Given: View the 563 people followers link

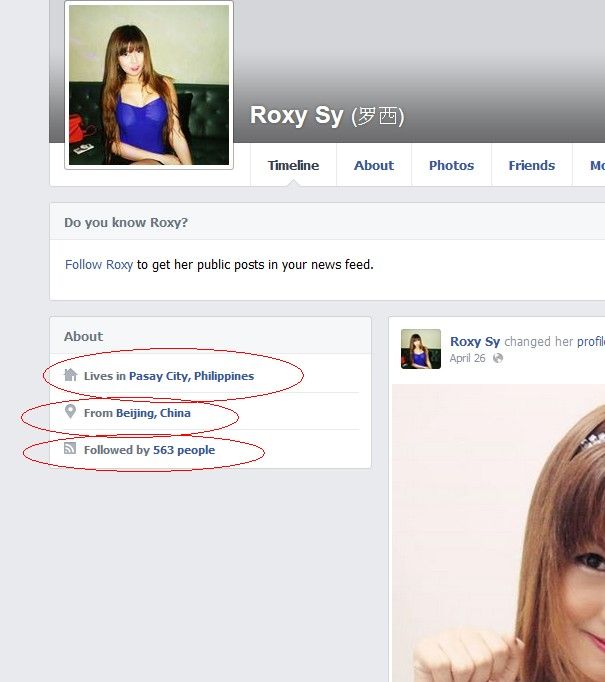Looking at the screenshot, I should pyautogui.click(x=184, y=450).
